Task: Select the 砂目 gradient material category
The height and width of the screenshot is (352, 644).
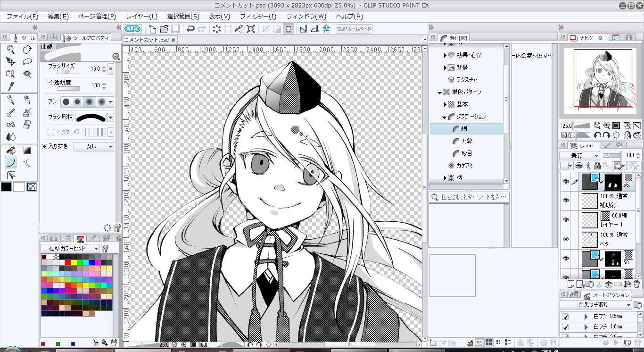Action: point(467,153)
